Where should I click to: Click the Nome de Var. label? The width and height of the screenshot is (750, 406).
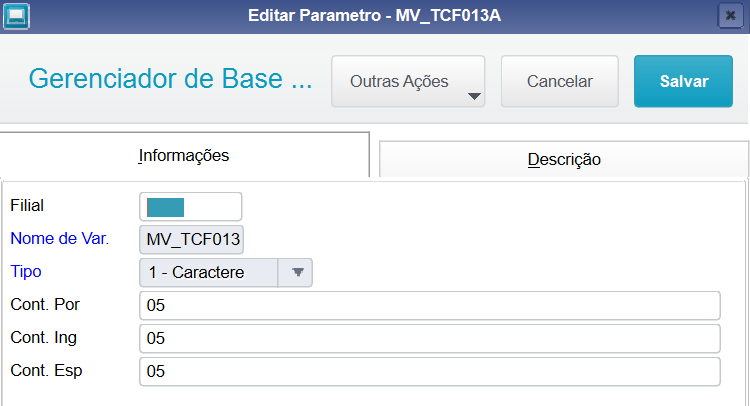[60, 238]
